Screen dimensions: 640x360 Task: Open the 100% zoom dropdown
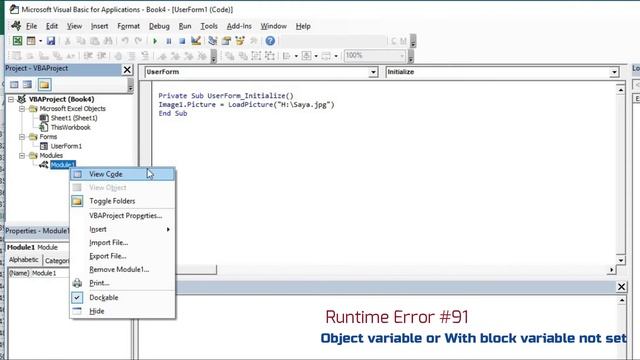402,56
